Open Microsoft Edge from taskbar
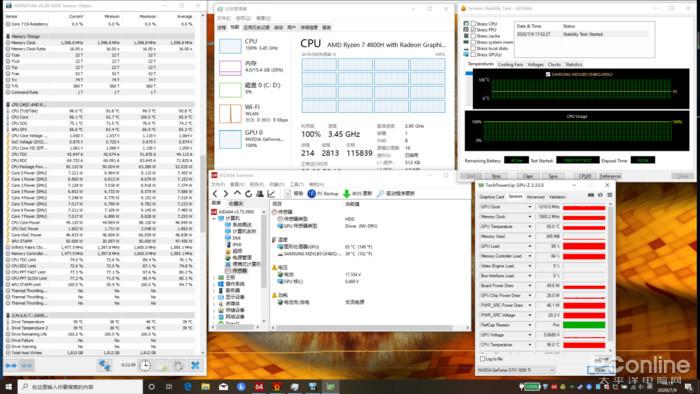The image size is (700, 394). (188, 386)
